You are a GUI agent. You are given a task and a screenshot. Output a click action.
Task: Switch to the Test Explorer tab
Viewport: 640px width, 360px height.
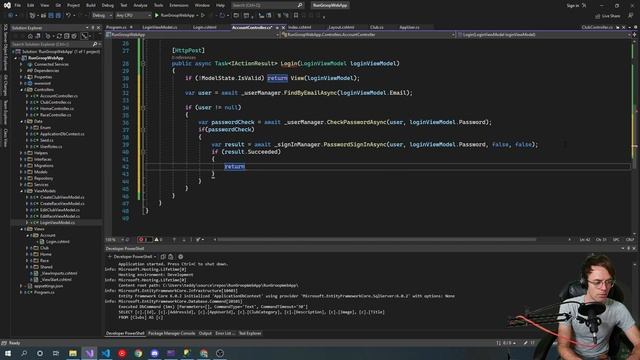[250, 333]
